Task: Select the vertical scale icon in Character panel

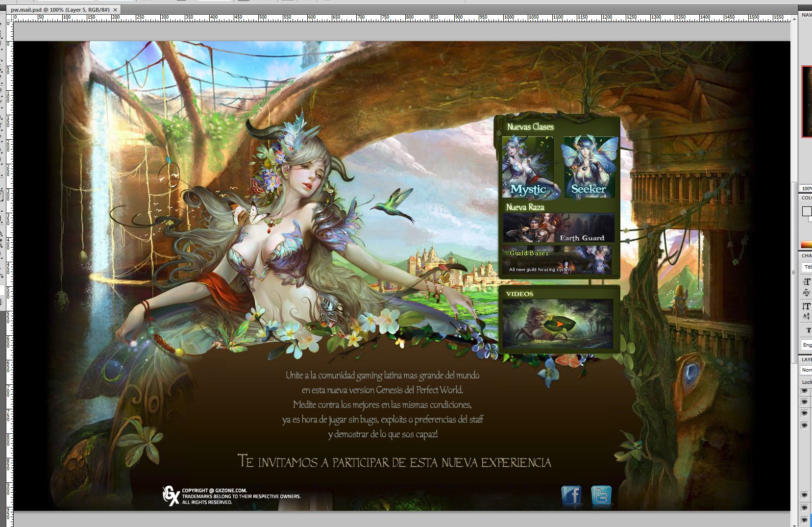Action: [806, 306]
